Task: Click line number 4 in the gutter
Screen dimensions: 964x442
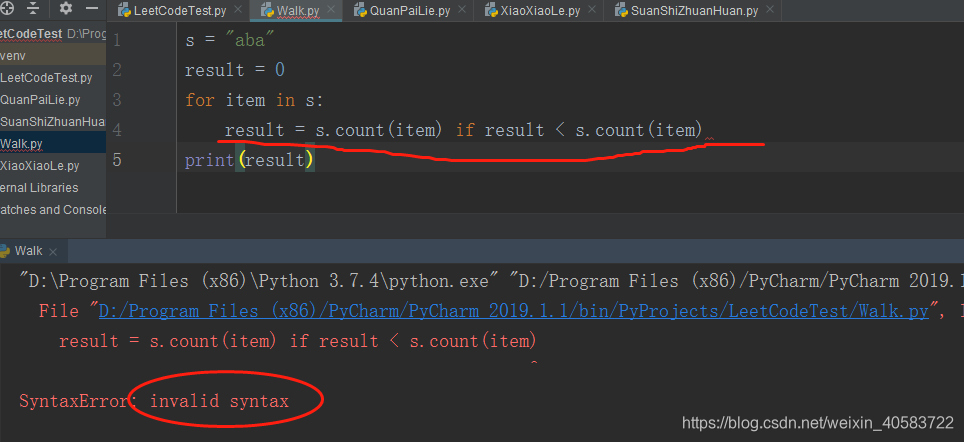Action: coord(117,130)
